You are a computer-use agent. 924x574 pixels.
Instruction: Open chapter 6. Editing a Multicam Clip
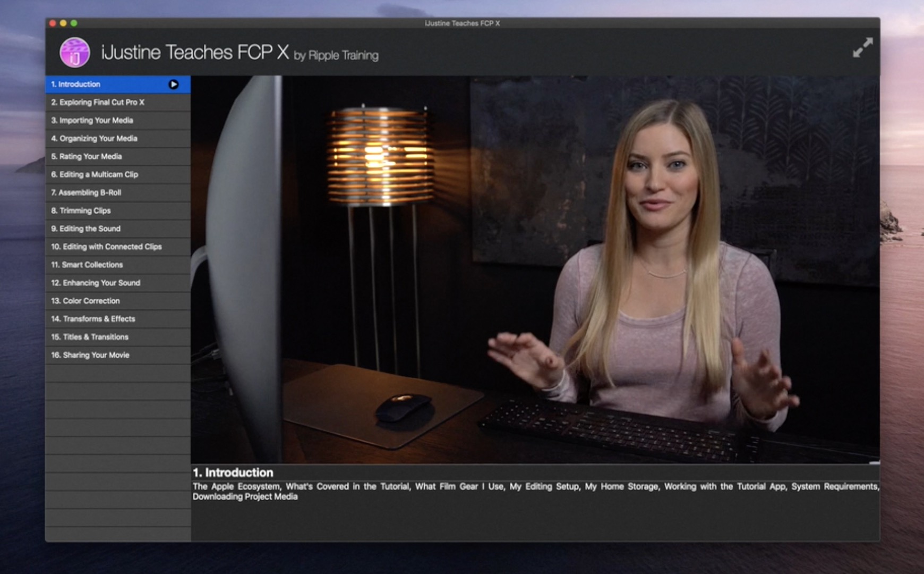tap(118, 175)
